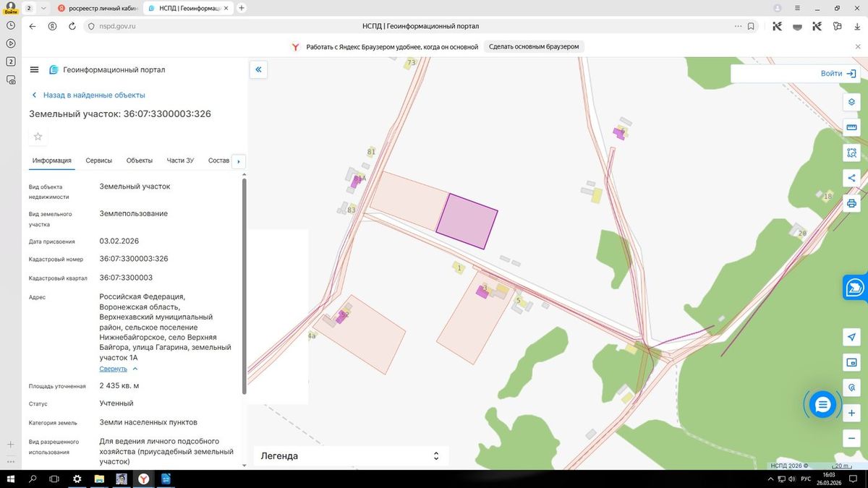This screenshot has height=488, width=868.
Task: Open the Windows Start menu
Action: [x=10, y=479]
